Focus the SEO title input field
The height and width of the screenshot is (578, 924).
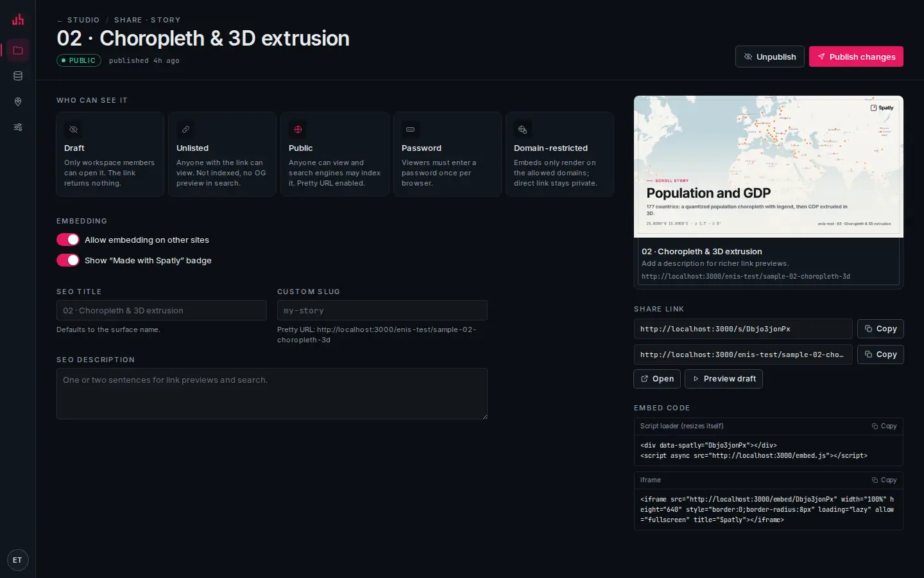click(x=162, y=310)
